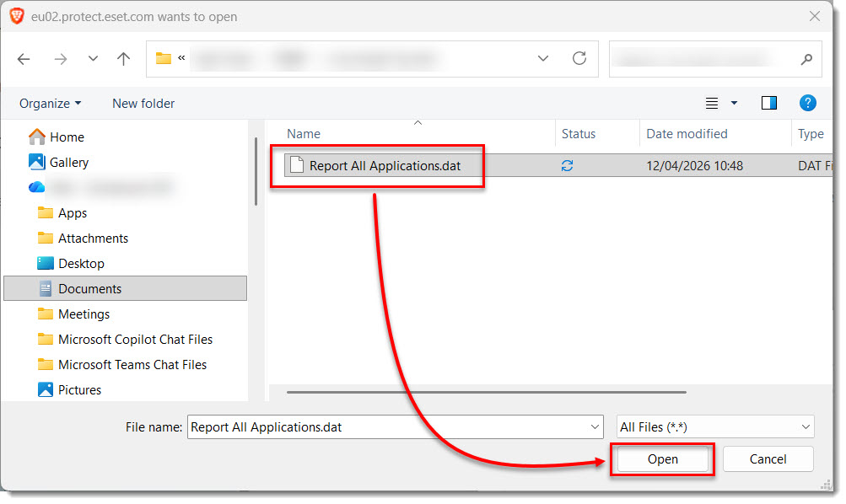Screen dimensions: 846x504
Task: Create a New folder
Action: (143, 104)
